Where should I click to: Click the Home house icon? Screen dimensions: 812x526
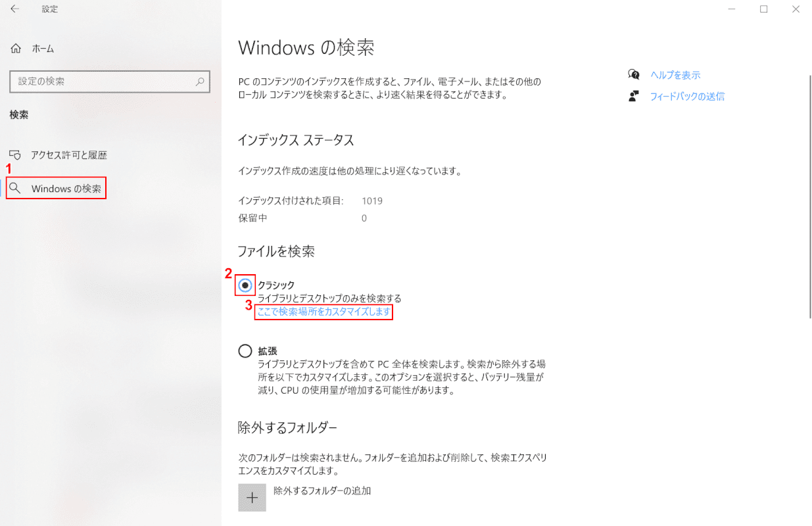pyautogui.click(x=16, y=49)
